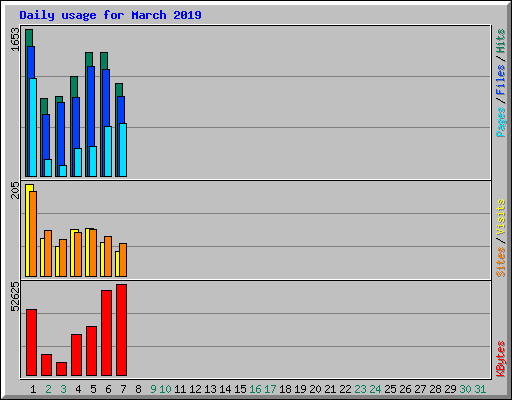Click the orange Sites bar for day 2
Screen dimensions: 512x400
click(x=48, y=253)
